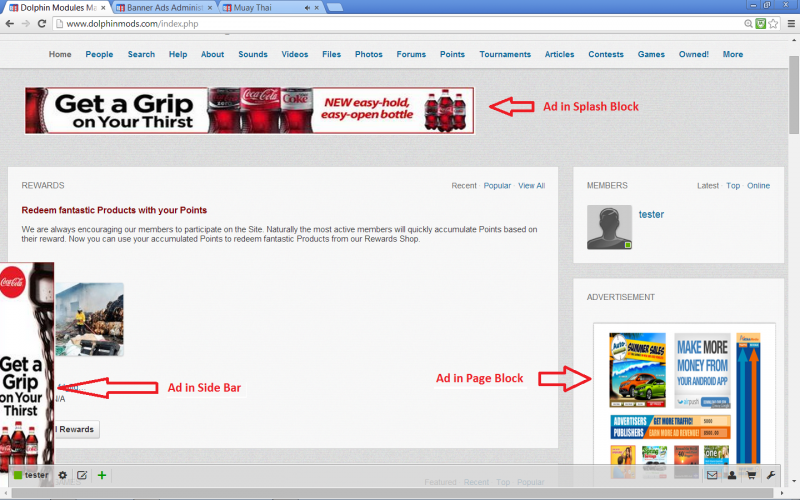Open the Points menu item
800x500 pixels.
(x=453, y=54)
